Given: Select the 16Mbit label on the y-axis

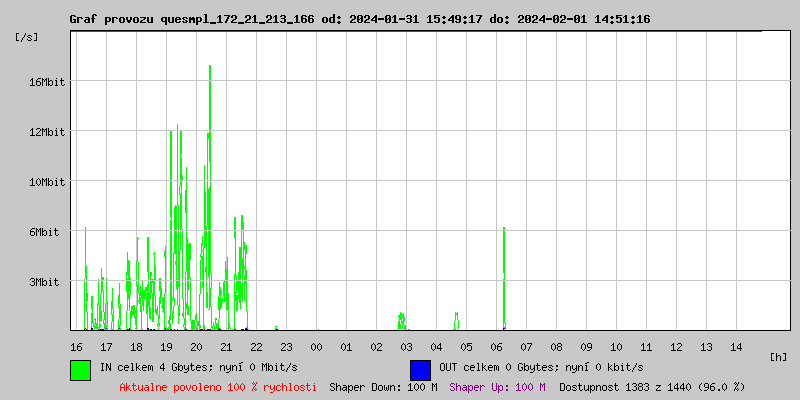Looking at the screenshot, I should (x=46, y=82).
